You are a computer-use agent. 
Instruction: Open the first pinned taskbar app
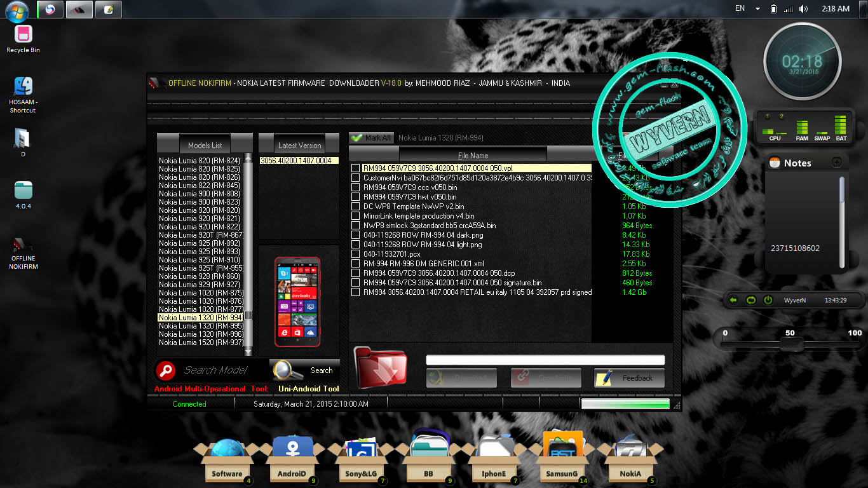tap(51, 9)
